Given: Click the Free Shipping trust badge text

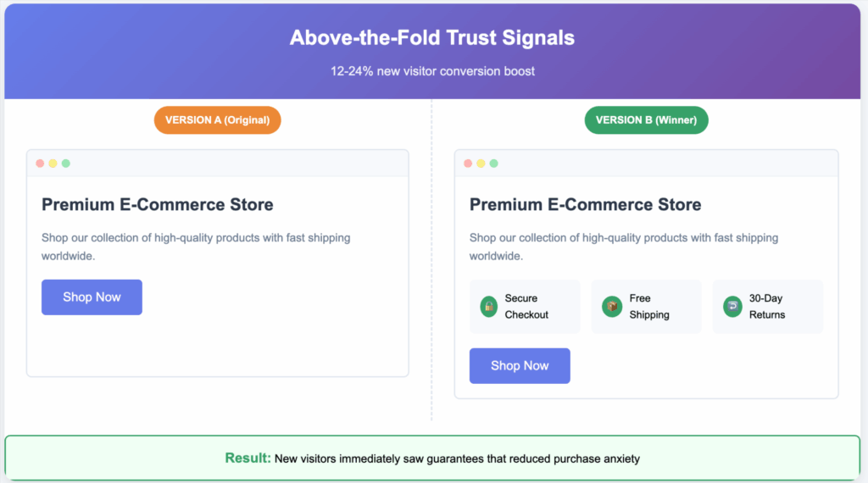Looking at the screenshot, I should [x=648, y=307].
